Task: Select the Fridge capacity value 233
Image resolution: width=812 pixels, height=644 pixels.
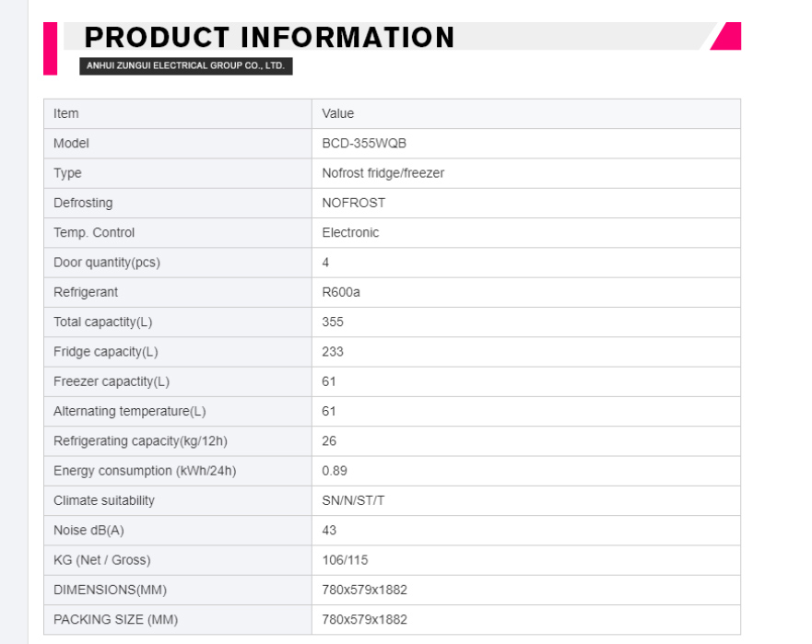Action: coord(333,352)
